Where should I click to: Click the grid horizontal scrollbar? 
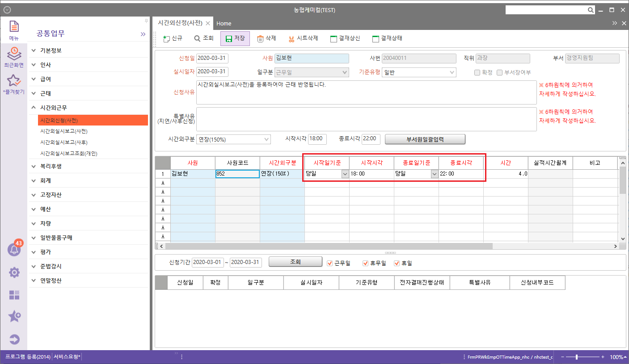pyautogui.click(x=328, y=246)
